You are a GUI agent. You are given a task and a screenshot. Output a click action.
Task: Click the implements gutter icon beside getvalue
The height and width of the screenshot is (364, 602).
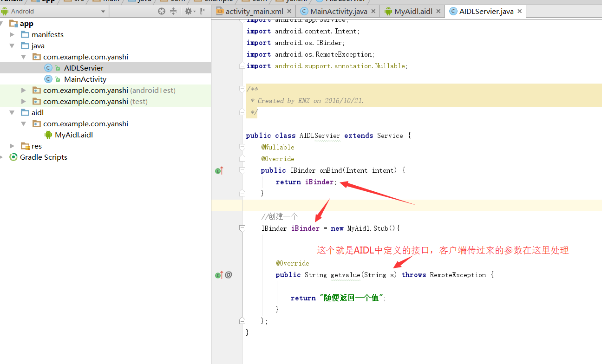click(219, 275)
